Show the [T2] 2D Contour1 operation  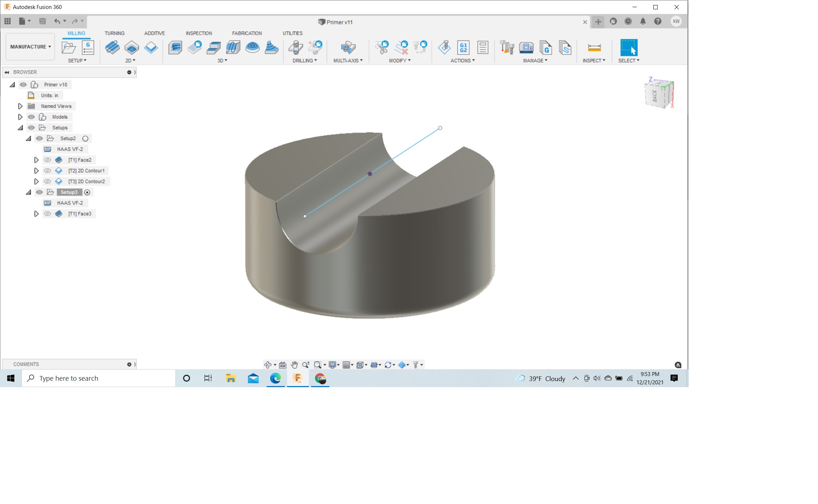click(47, 171)
